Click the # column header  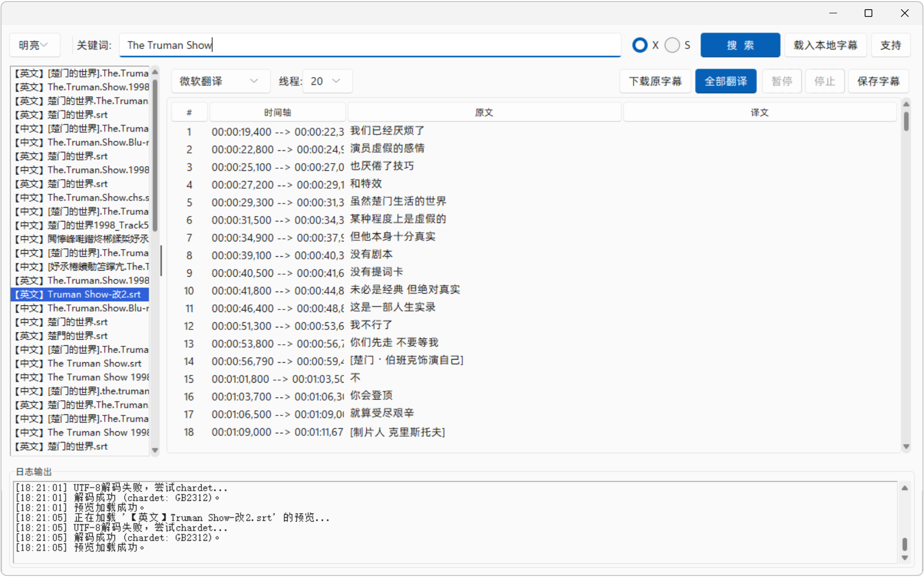(x=189, y=113)
